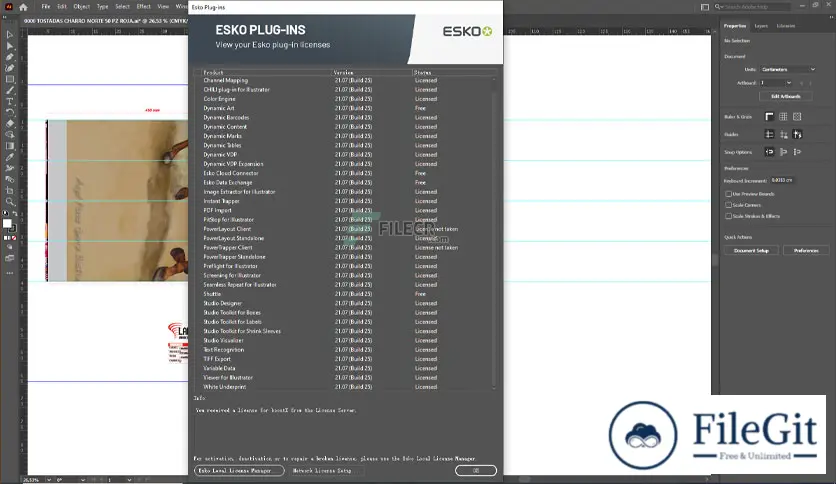Click the plug-in list vertical scrollbar
836x484 pixels.
tap(493, 233)
